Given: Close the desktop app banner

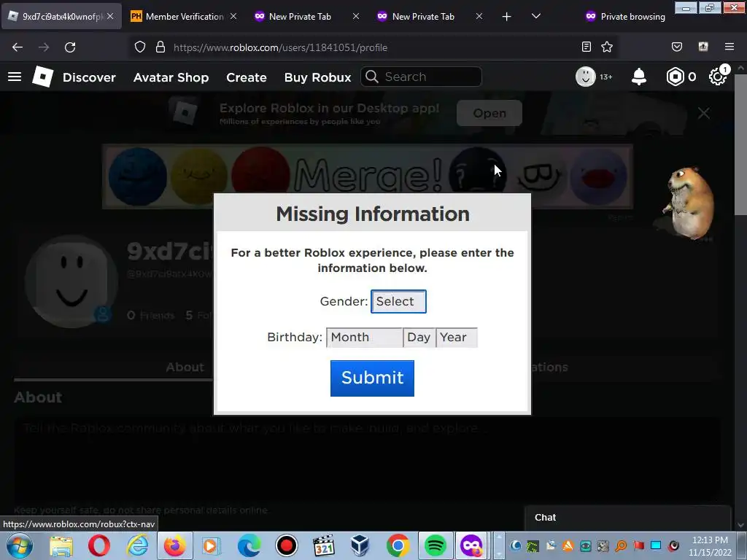Looking at the screenshot, I should [704, 113].
